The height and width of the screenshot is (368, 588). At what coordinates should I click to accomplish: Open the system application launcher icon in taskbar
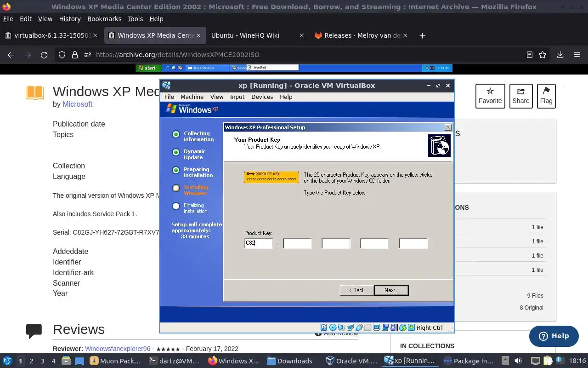[7, 361]
